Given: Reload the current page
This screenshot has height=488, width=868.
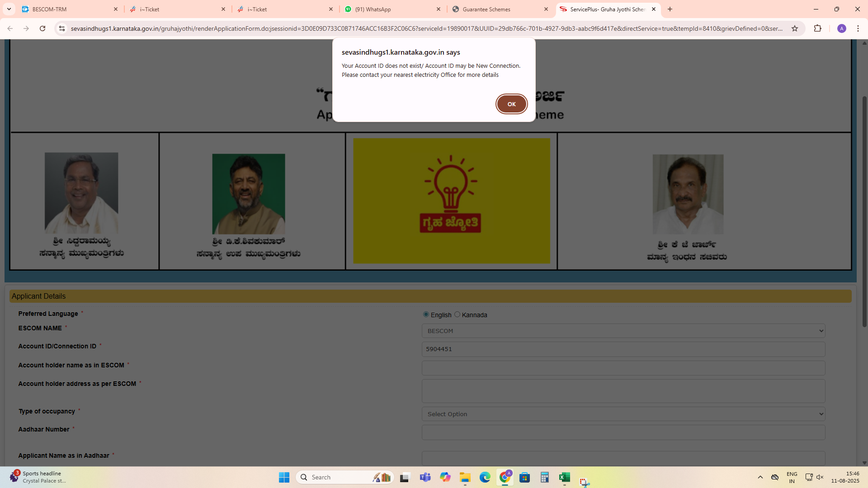Looking at the screenshot, I should (42, 28).
